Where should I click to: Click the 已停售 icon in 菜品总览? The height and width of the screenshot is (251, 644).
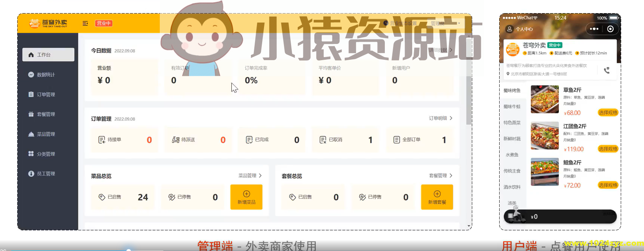tap(172, 197)
